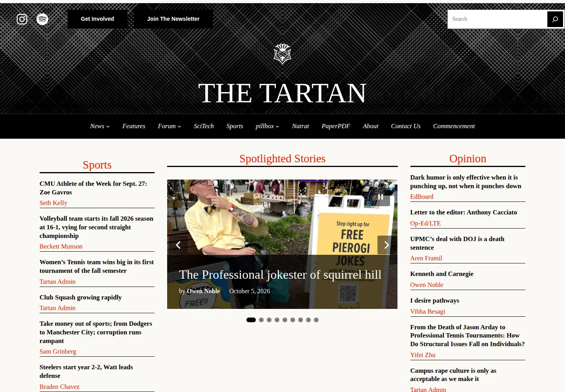Open author Seth Kelly's page
Screen dimensions: 565x392
53,203
